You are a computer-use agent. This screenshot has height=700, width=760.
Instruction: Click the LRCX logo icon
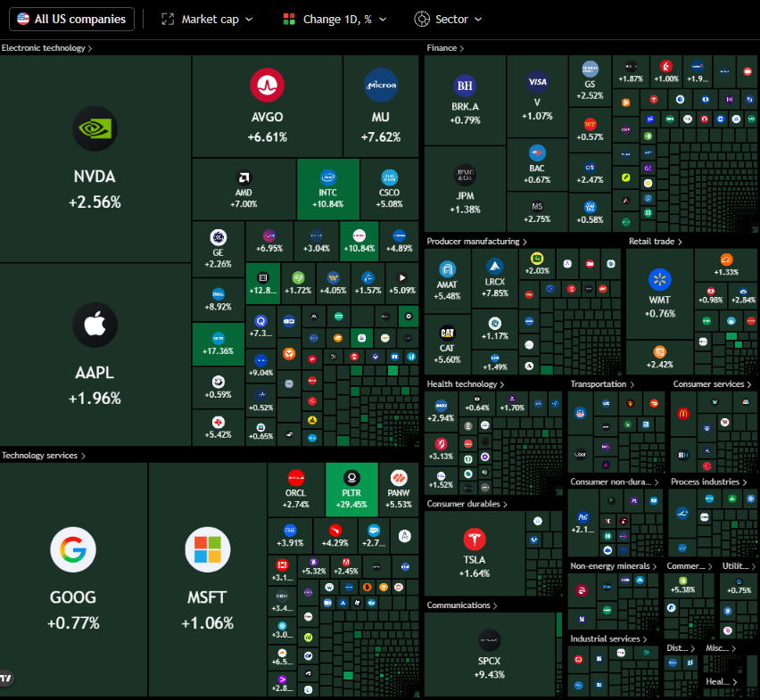coord(494,266)
